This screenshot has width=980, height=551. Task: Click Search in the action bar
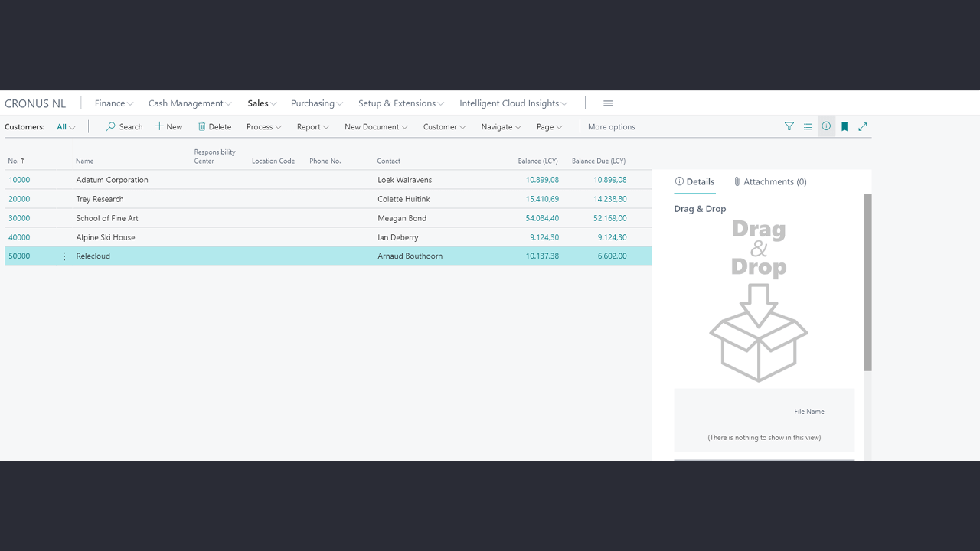pos(124,127)
